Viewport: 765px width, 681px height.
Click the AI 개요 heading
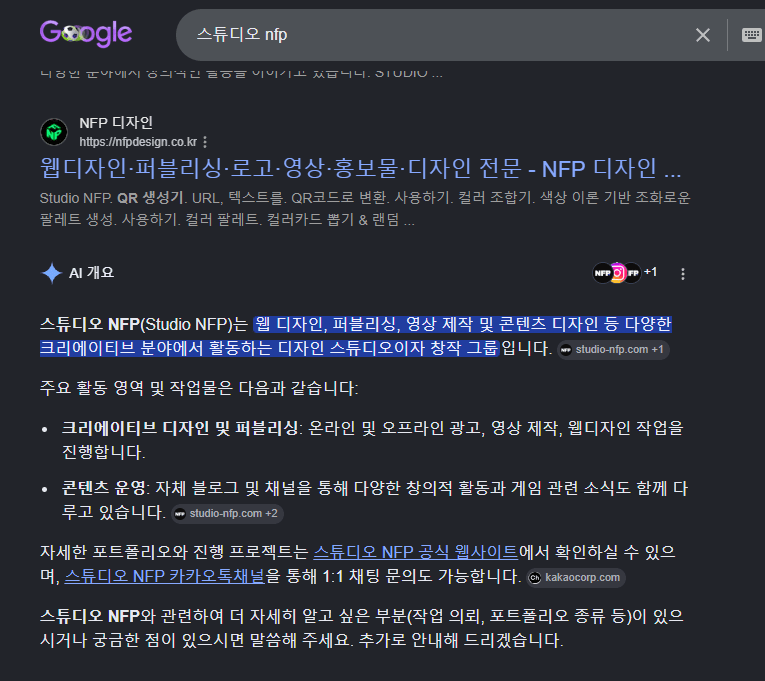tap(91, 273)
